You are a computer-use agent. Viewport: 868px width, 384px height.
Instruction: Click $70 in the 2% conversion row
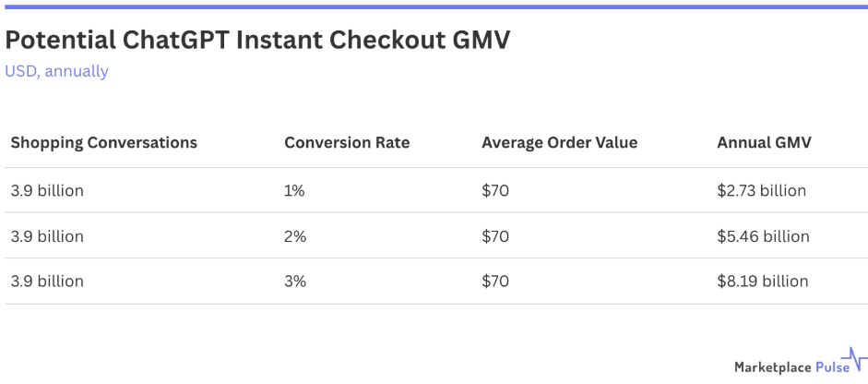click(x=495, y=236)
